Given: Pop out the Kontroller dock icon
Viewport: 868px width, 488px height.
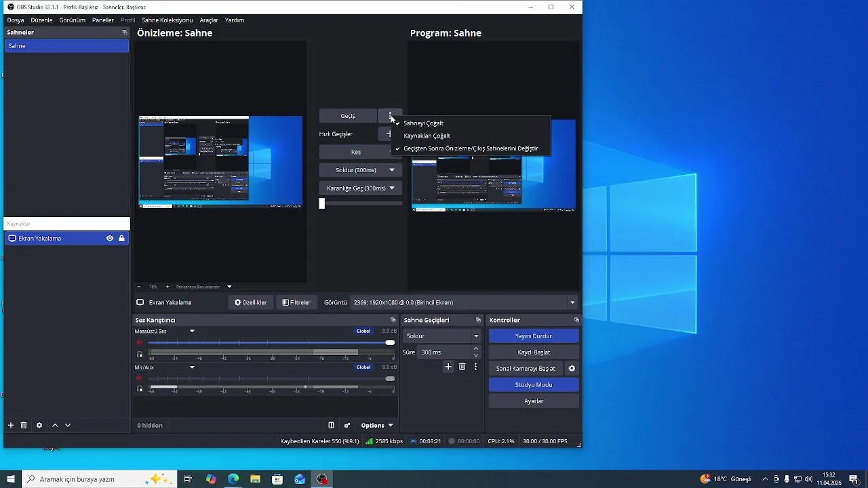Looking at the screenshot, I should (x=576, y=320).
